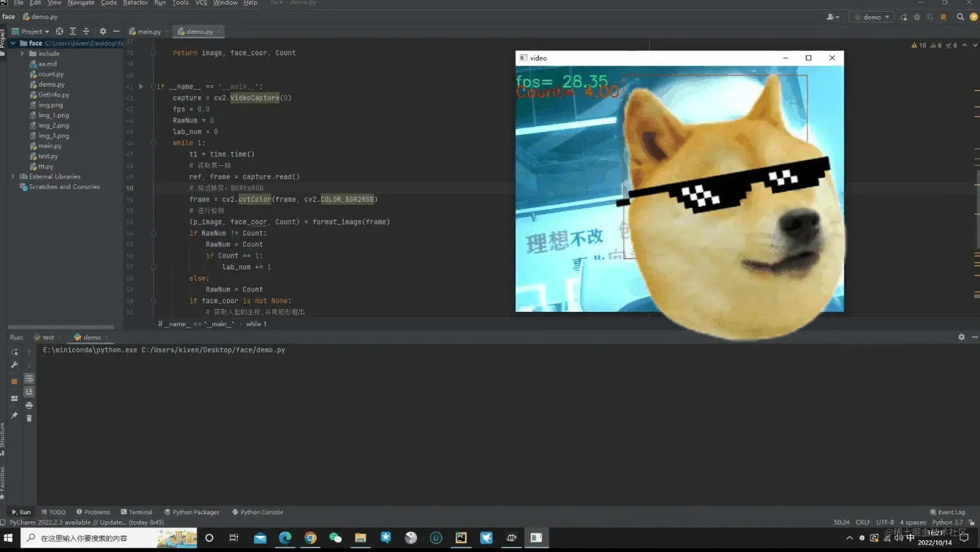Screen dimensions: 980x552
Task: Hide the Run tool window
Action: [x=973, y=337]
